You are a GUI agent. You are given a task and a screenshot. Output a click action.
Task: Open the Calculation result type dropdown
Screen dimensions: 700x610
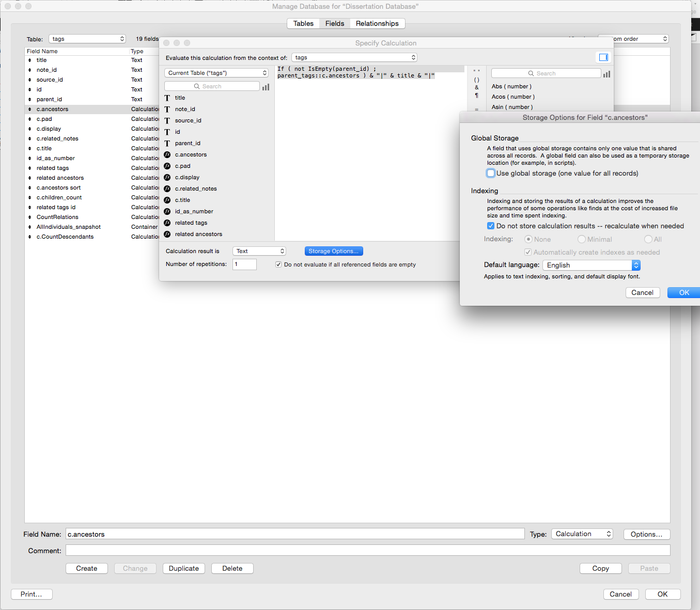coord(259,251)
